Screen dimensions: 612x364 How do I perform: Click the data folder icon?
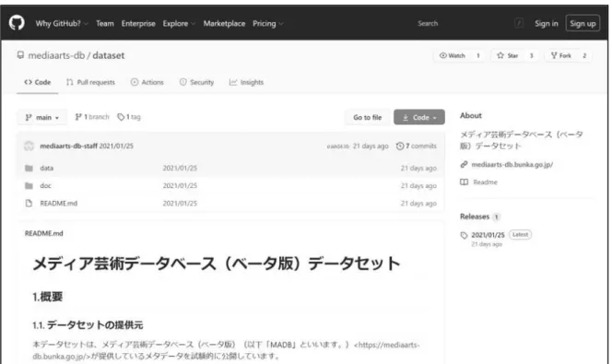(29, 168)
